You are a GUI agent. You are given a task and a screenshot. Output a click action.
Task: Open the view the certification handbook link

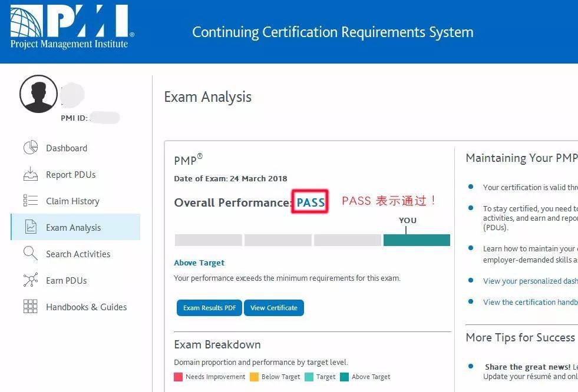tap(530, 302)
